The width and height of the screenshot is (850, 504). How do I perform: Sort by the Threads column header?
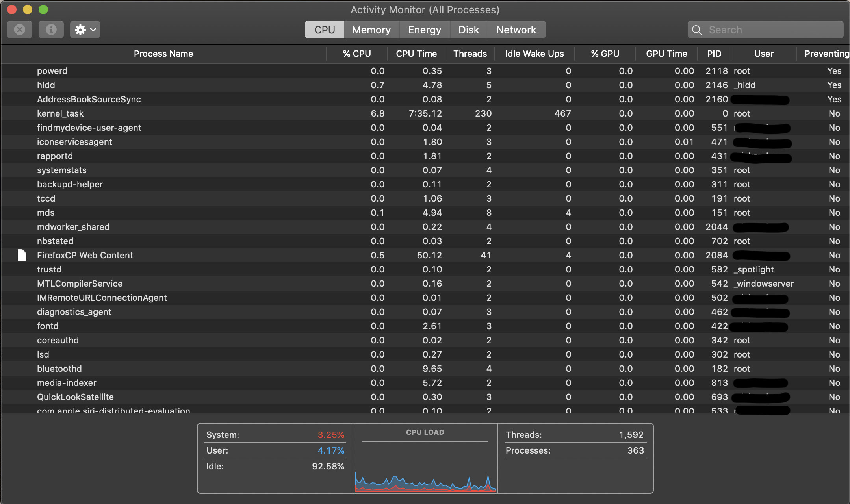(470, 54)
